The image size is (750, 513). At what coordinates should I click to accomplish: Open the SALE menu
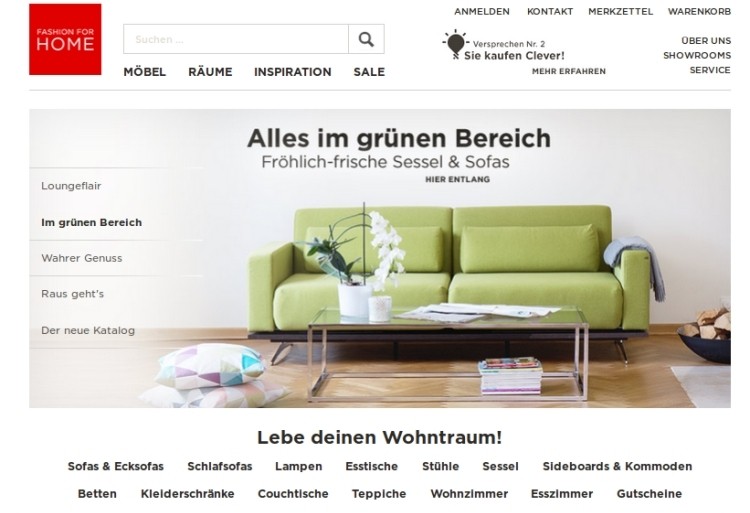click(369, 72)
